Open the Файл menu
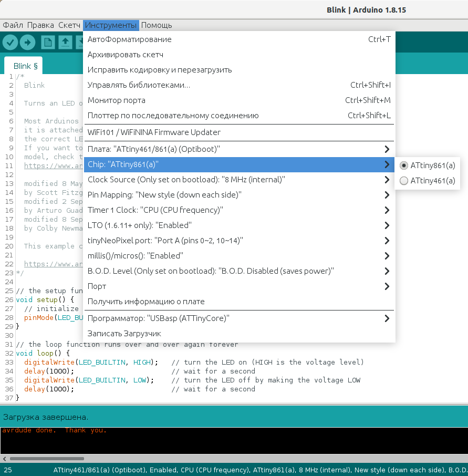The width and height of the screenshot is (468, 476). [x=13, y=25]
